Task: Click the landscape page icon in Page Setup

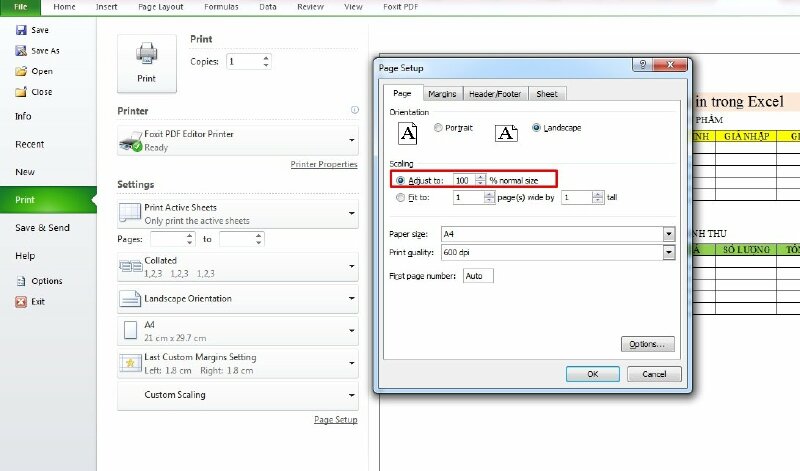Action: (x=506, y=133)
